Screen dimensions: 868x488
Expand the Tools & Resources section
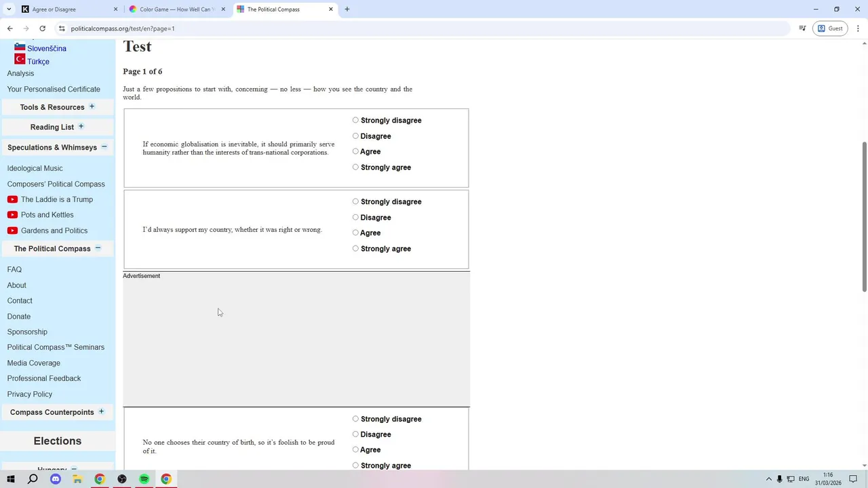click(x=92, y=106)
